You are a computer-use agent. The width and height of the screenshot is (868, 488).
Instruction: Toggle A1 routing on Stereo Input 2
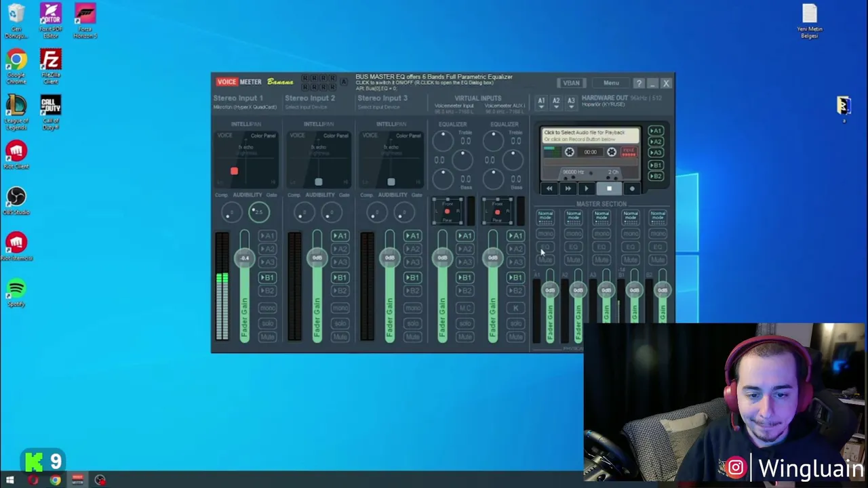point(340,236)
